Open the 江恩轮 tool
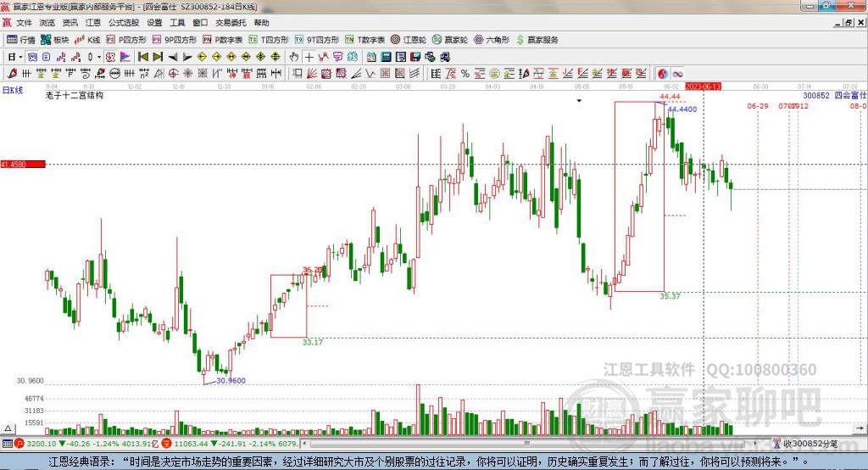 [409, 40]
